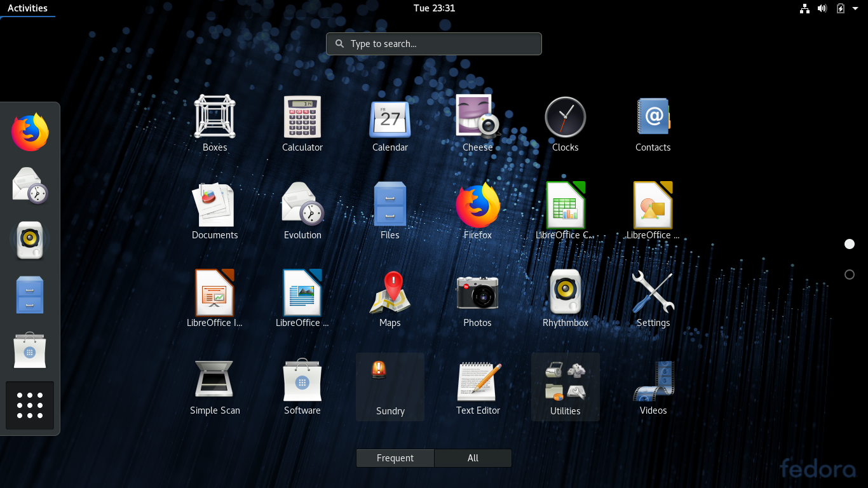This screenshot has width=868, height=488.
Task: Switch to the Frequent tab
Action: point(395,458)
